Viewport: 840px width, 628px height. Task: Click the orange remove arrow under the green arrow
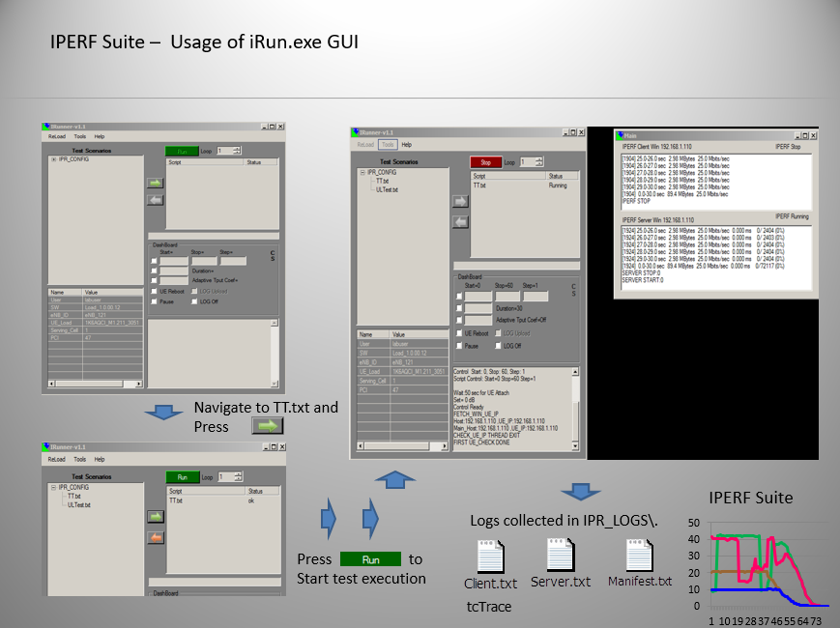click(x=156, y=537)
